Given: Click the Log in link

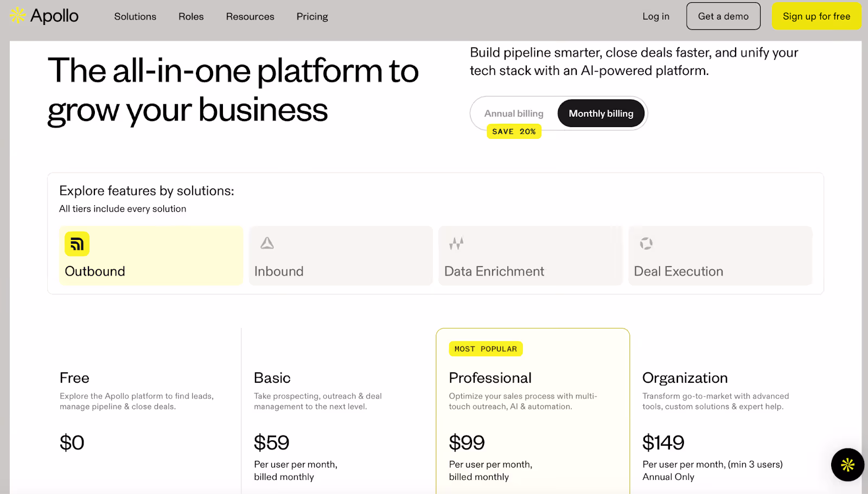Looking at the screenshot, I should pos(655,16).
